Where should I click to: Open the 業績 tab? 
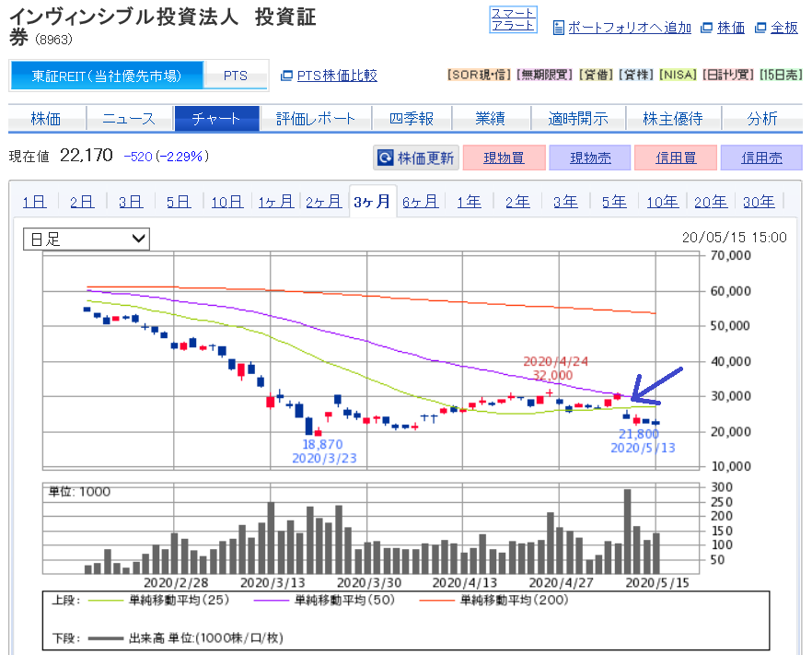491,119
